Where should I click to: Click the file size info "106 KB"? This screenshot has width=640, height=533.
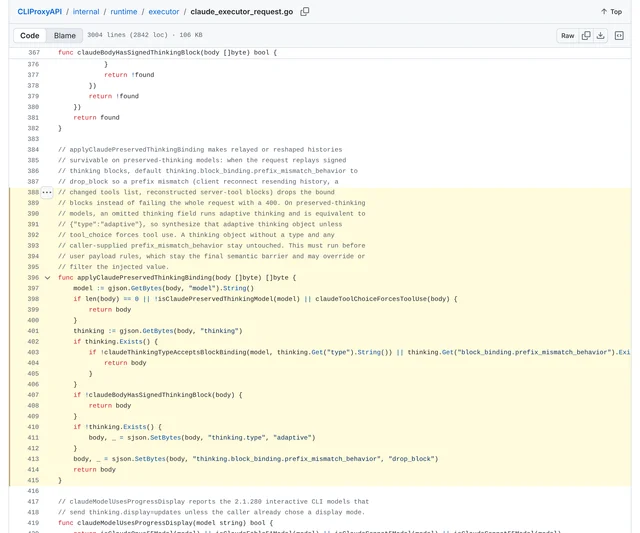click(191, 35)
